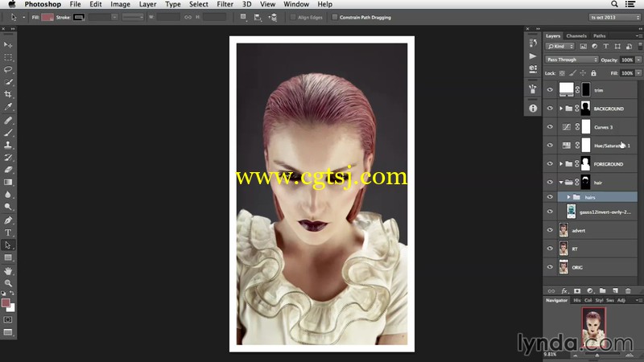This screenshot has width=644, height=362.
Task: Select the Clone Stamp tool
Action: pyautogui.click(x=8, y=145)
